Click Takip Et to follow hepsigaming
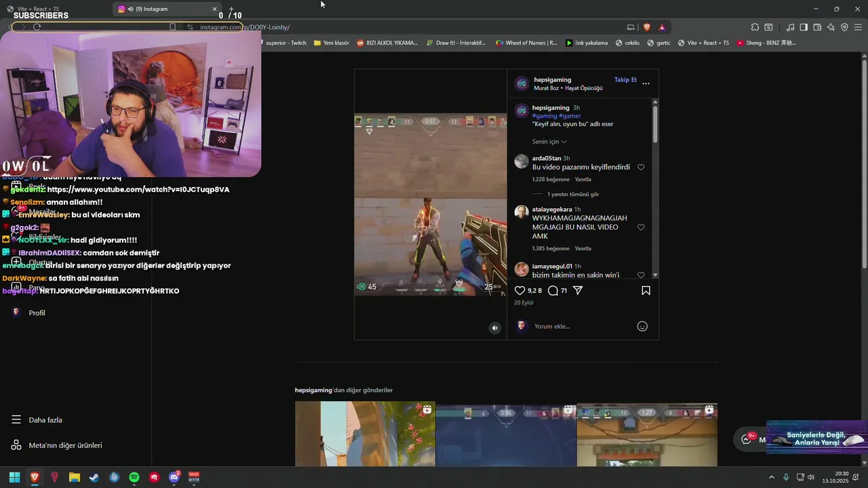Screen dimensions: 868x488 click(625, 80)
